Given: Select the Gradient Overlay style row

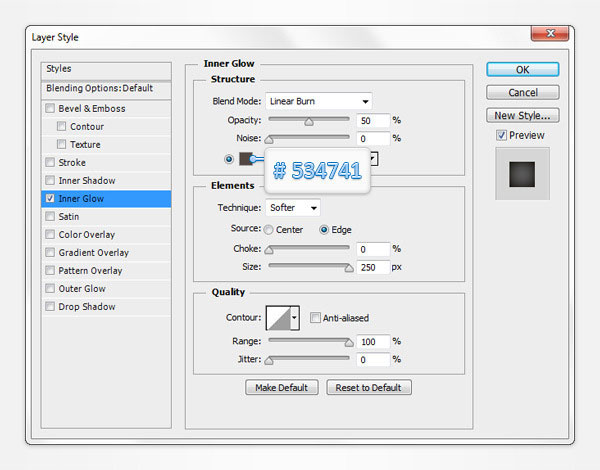Looking at the screenshot, I should pos(106,253).
